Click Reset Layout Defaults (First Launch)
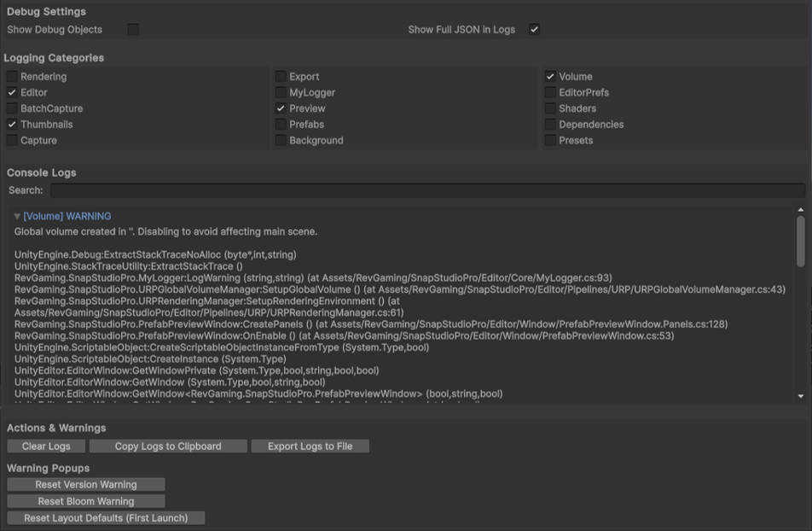Screen dimensions: 812x531 click(x=107, y=518)
